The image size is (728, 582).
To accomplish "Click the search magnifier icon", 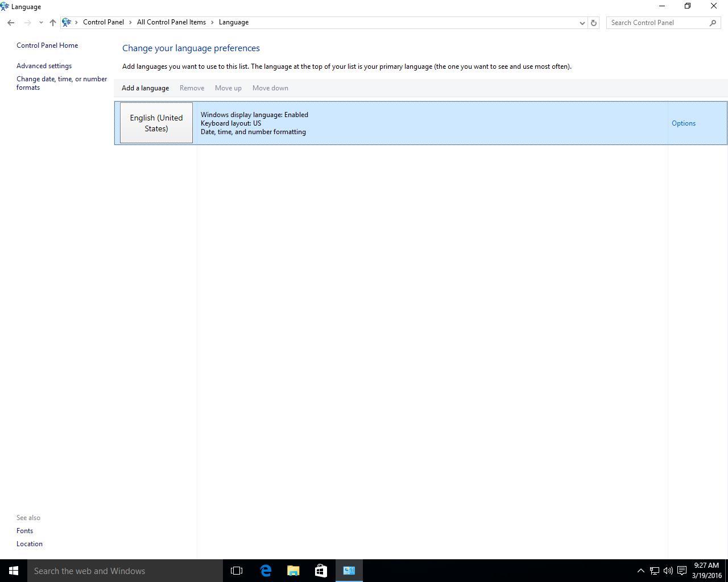I will point(713,23).
